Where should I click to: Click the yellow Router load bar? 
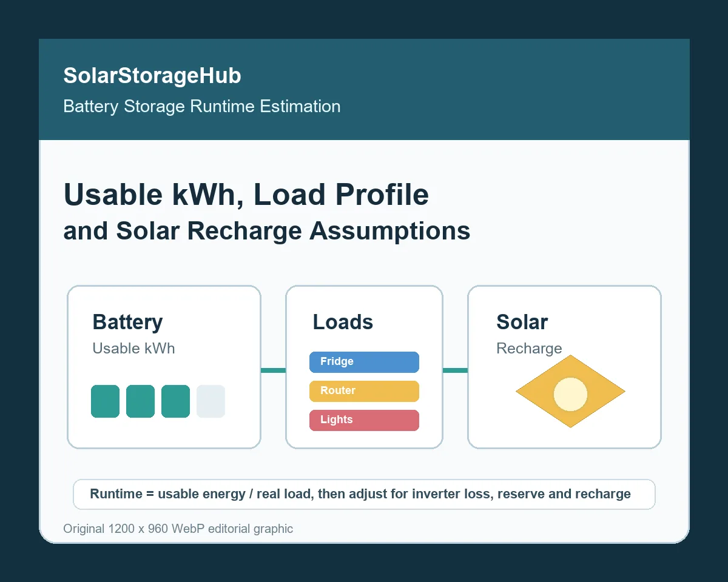364,391
